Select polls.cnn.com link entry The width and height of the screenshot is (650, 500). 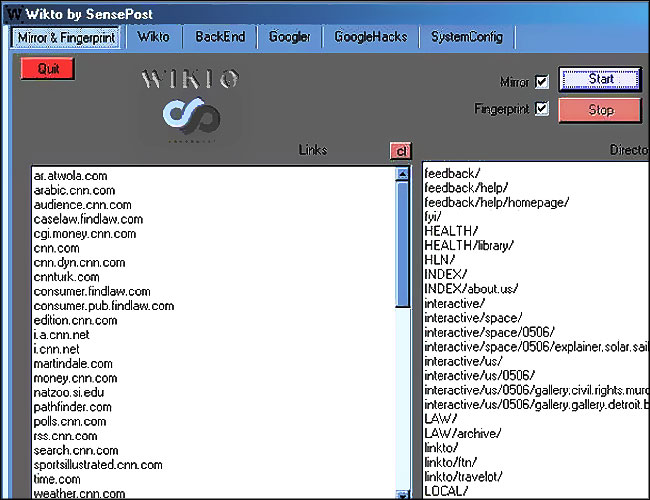click(70, 422)
